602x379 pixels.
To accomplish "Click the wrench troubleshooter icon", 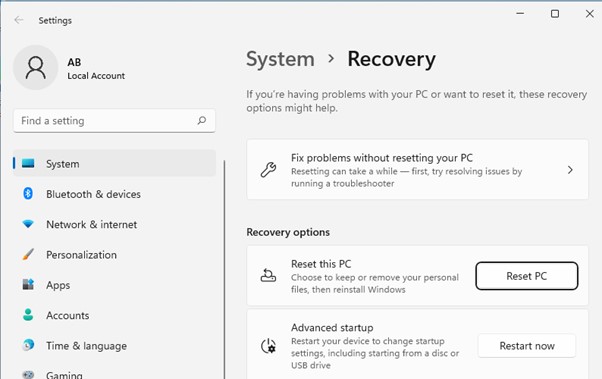I will pyautogui.click(x=268, y=170).
